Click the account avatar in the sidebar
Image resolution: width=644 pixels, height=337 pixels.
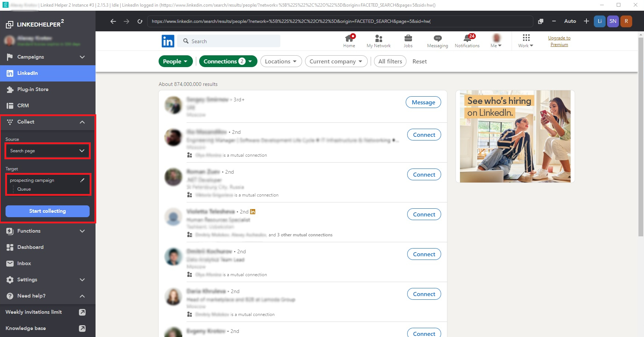[x=10, y=41]
